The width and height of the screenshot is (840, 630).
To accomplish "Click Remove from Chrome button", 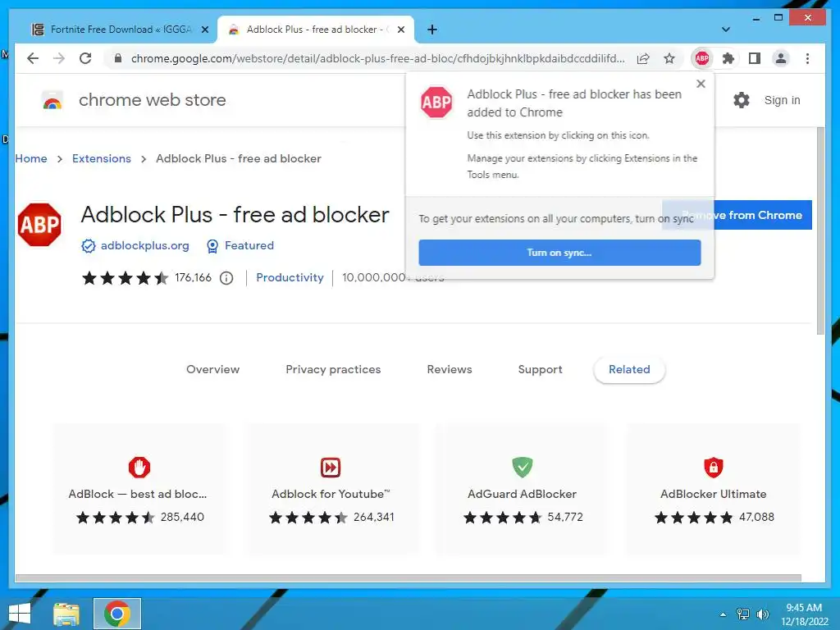I will click(763, 215).
